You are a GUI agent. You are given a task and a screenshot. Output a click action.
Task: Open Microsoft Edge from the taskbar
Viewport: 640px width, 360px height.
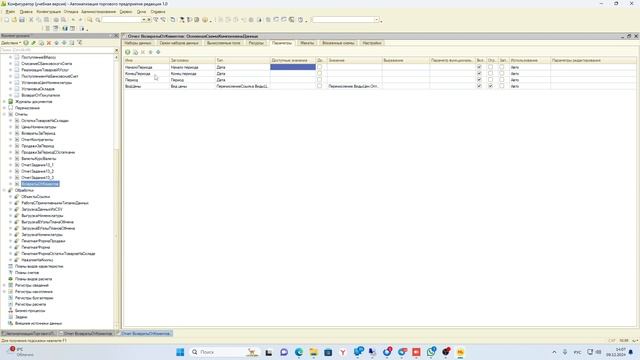[x=299, y=352]
